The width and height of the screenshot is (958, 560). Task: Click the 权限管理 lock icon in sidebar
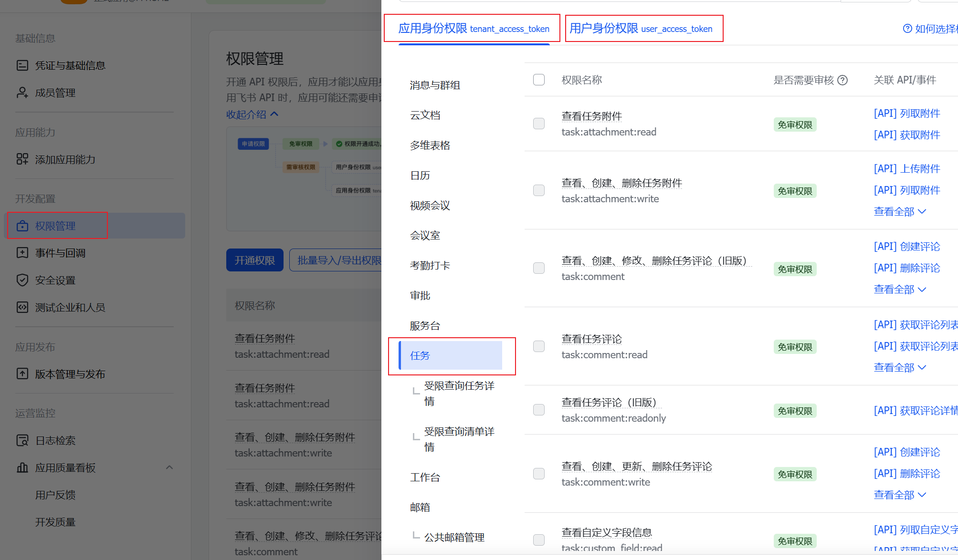click(22, 226)
